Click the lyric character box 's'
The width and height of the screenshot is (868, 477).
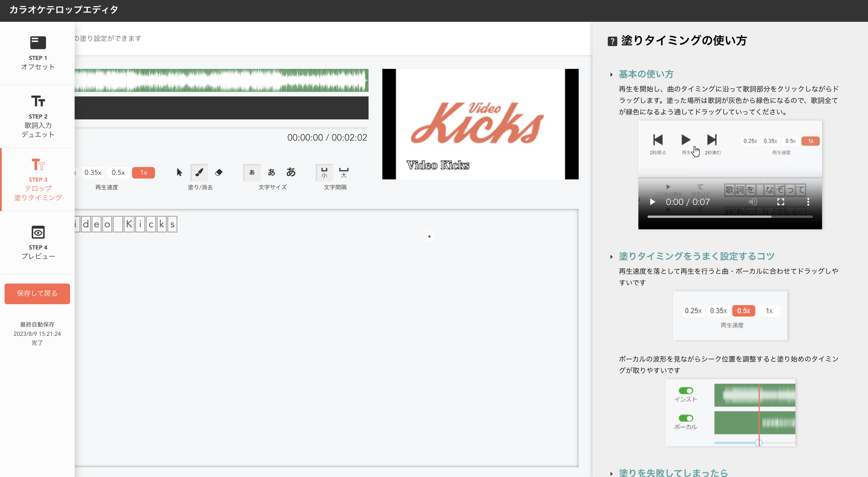(172, 224)
